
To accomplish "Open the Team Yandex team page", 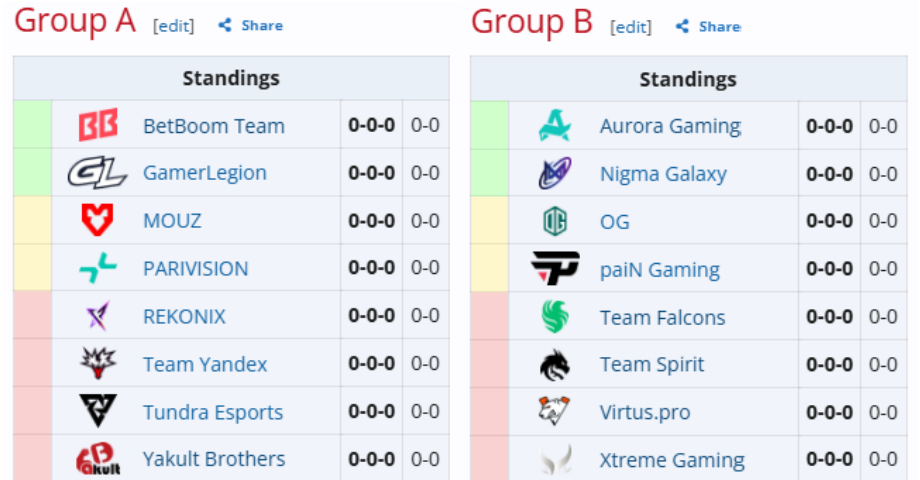I will [x=205, y=364].
